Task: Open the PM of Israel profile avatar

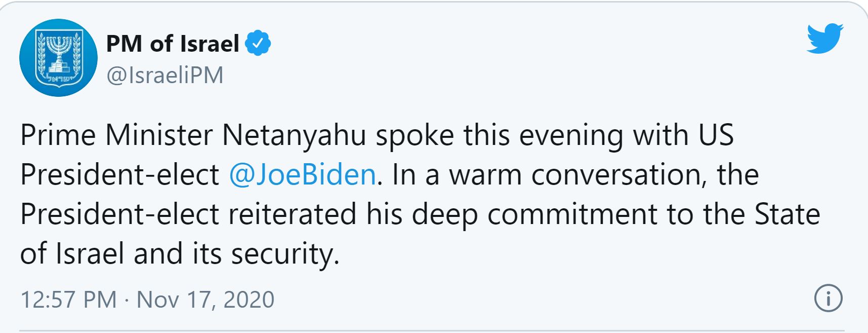Action: (x=58, y=58)
